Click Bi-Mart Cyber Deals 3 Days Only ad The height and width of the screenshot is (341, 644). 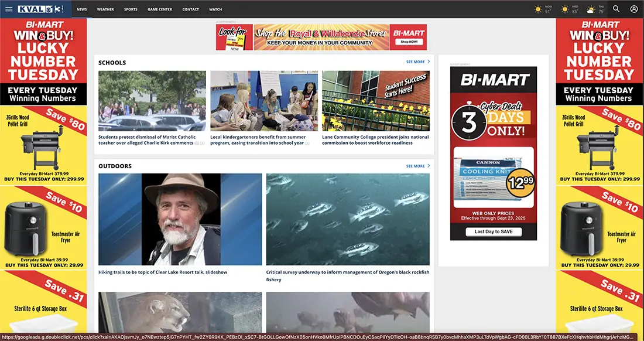pyautogui.click(x=494, y=154)
